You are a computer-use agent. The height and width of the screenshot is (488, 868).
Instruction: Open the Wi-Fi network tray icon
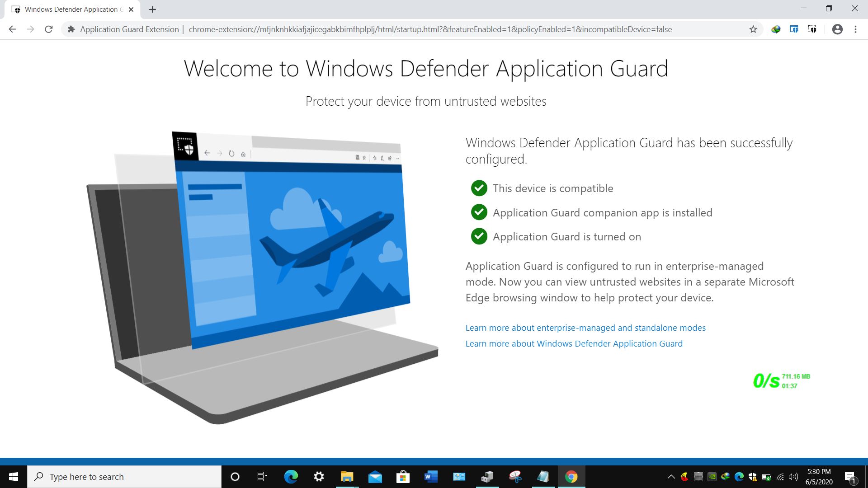(780, 477)
